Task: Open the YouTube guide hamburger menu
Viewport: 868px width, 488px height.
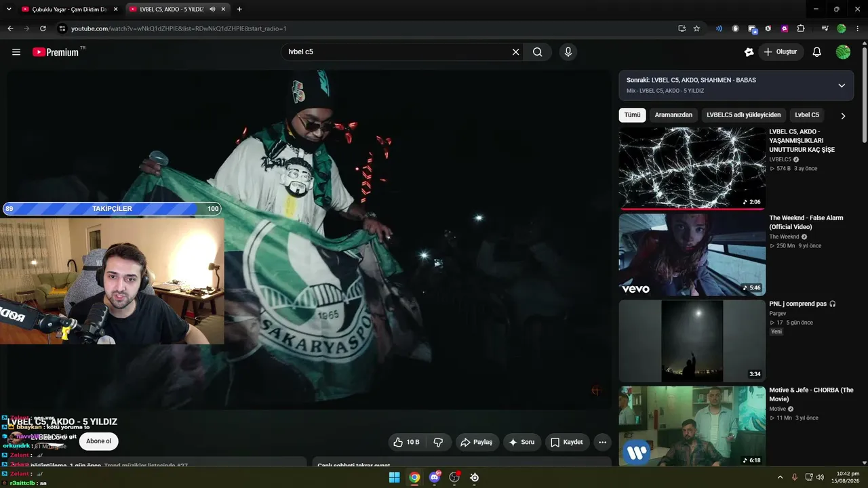Action: click(16, 52)
